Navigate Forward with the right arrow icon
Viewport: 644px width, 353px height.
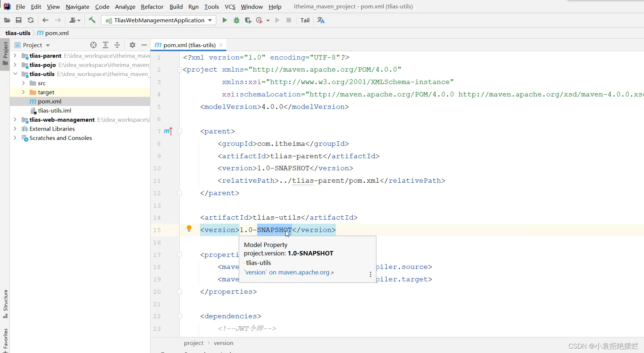click(58, 20)
